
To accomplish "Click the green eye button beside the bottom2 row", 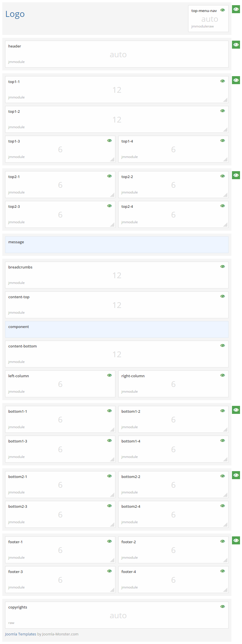I will 236,475.
